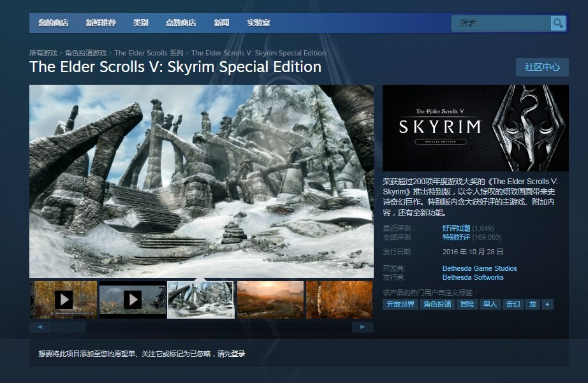Open the 社区中心 community hub
Viewport: 588px width, 383px height.
coord(542,67)
